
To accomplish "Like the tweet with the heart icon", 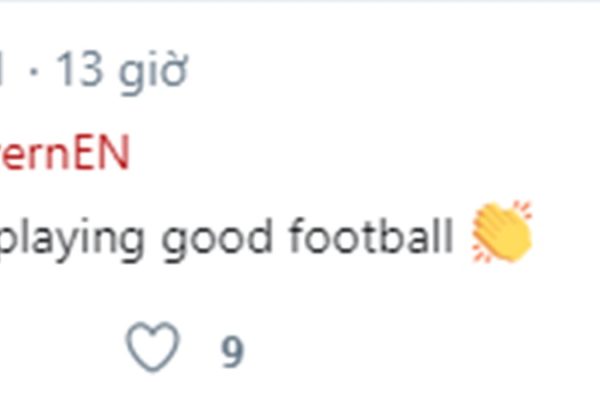I will click(x=153, y=349).
